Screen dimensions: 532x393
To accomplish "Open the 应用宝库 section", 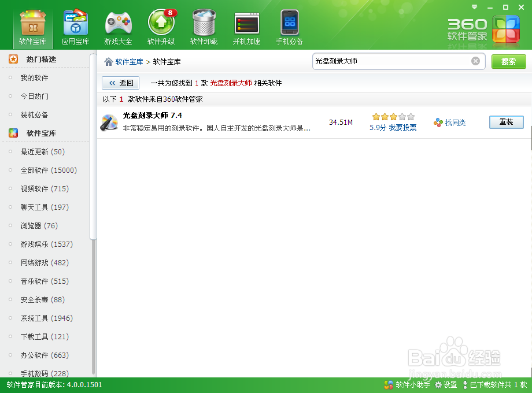I will click(75, 28).
